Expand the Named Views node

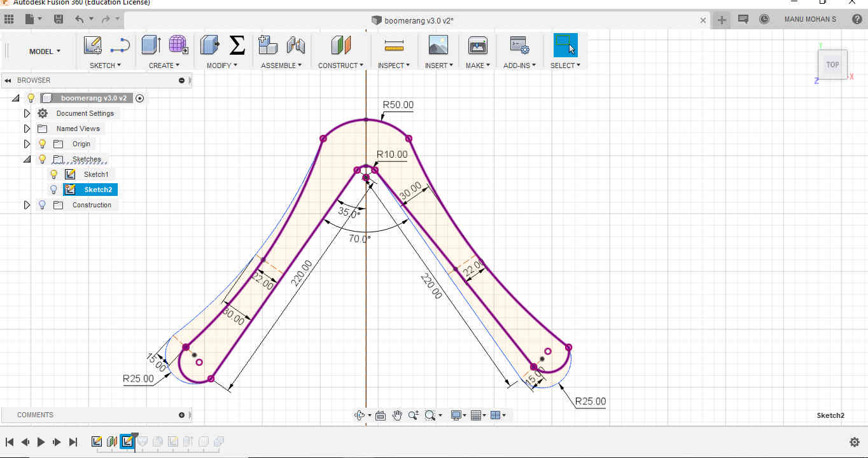point(27,129)
